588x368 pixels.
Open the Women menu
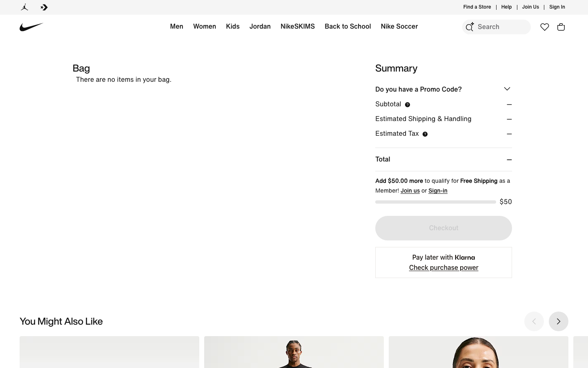(x=205, y=26)
